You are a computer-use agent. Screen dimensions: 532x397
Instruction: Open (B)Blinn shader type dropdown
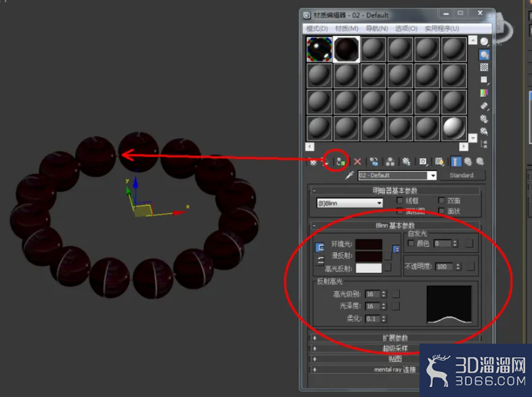point(350,203)
